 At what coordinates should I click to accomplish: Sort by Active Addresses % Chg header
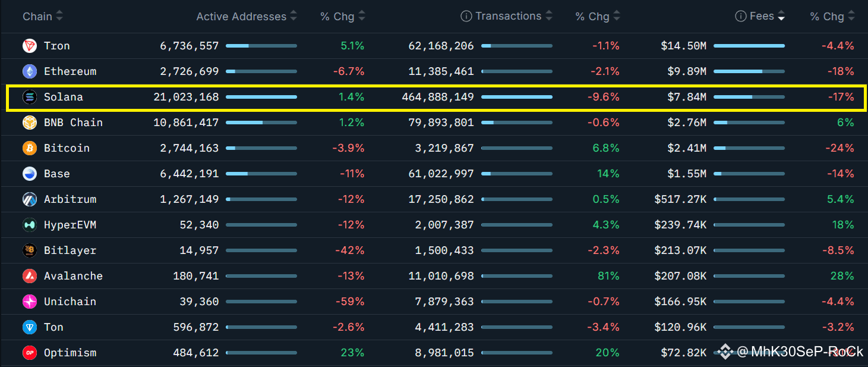(x=343, y=17)
